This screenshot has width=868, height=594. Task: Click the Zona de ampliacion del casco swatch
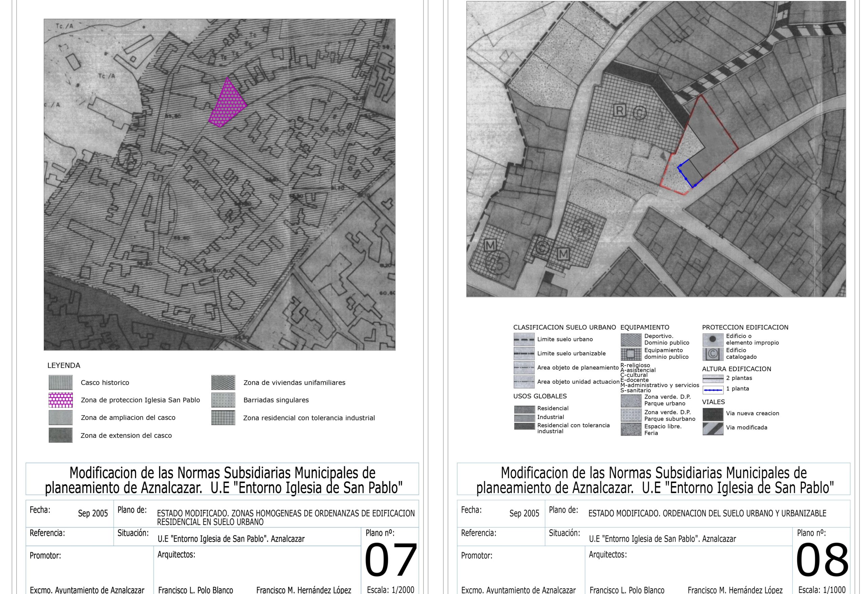click(x=60, y=418)
